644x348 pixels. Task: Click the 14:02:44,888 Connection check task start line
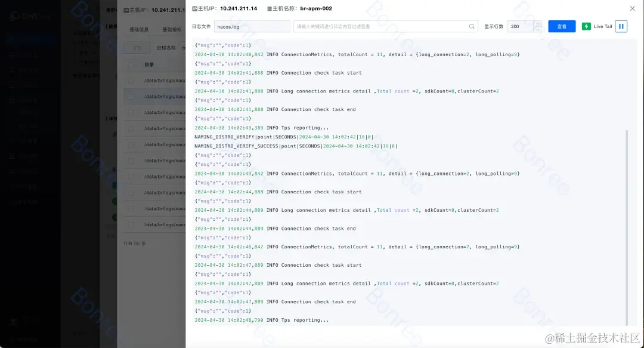pyautogui.click(x=278, y=192)
